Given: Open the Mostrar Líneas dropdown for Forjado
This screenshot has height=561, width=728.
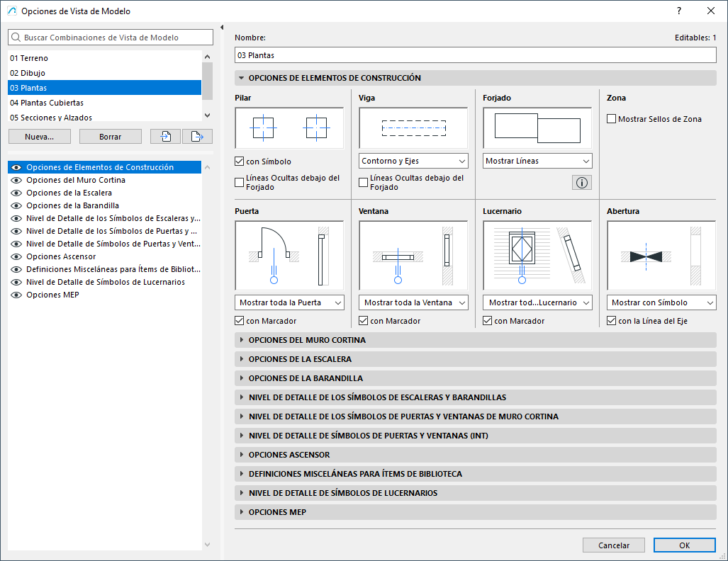Looking at the screenshot, I should pos(537,161).
